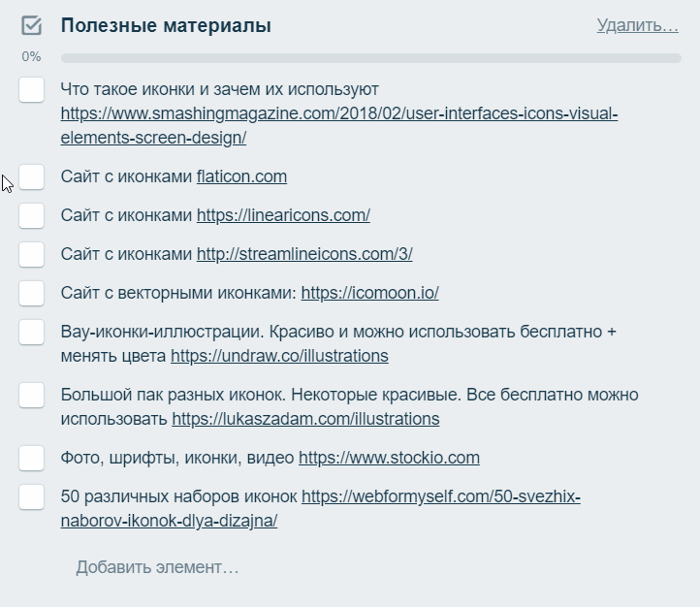This screenshot has height=607, width=700.
Task: Mark the linearicons item as done
Action: tap(32, 215)
